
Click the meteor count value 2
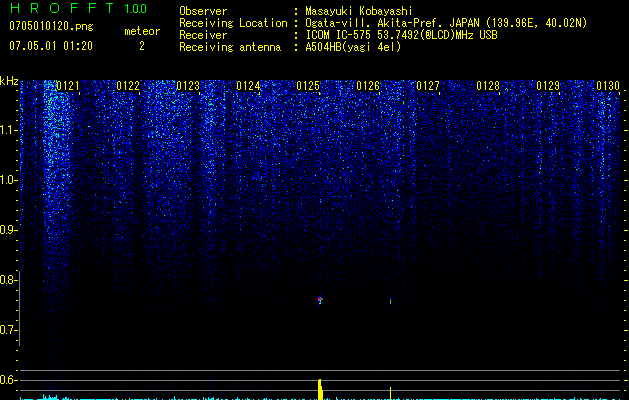pyautogui.click(x=142, y=46)
